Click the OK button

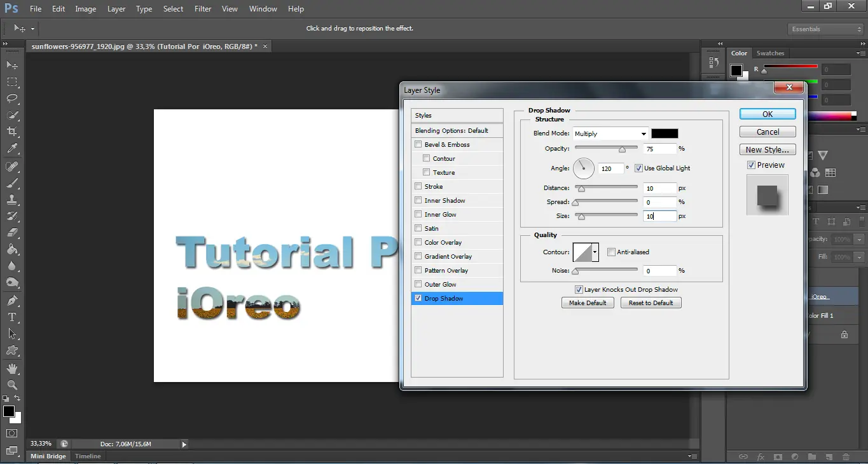tap(768, 114)
